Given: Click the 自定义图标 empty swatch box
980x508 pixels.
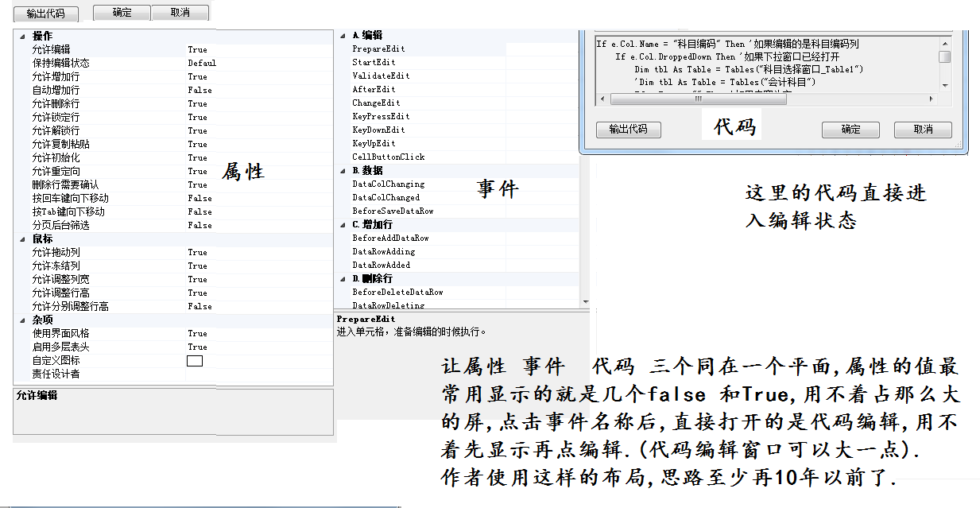Looking at the screenshot, I should click(194, 361).
